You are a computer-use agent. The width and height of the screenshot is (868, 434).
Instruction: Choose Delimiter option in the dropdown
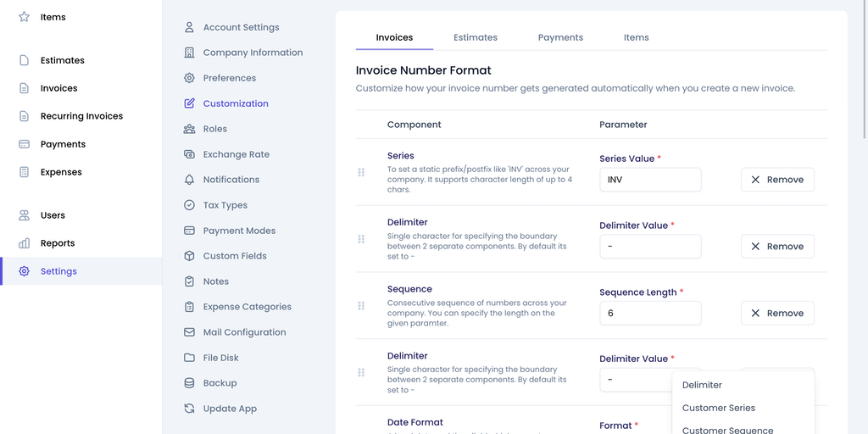702,385
